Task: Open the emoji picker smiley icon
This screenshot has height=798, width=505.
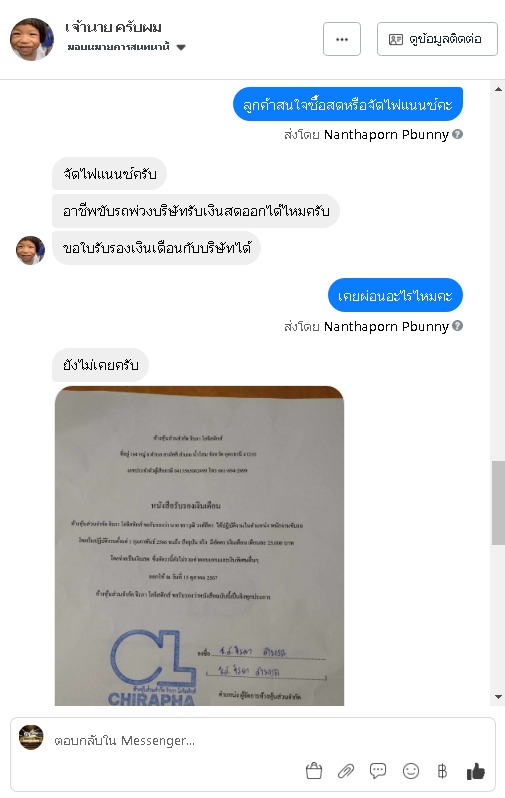Action: pyautogui.click(x=411, y=771)
